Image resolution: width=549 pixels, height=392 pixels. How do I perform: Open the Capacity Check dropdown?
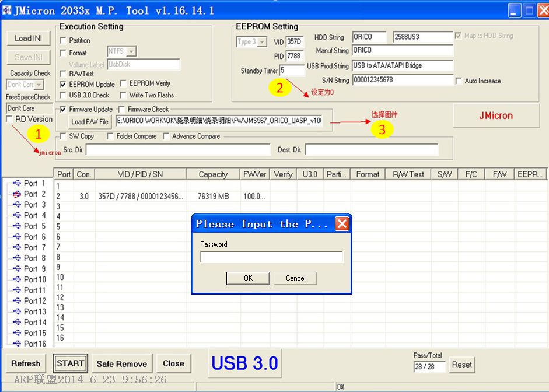coord(39,85)
